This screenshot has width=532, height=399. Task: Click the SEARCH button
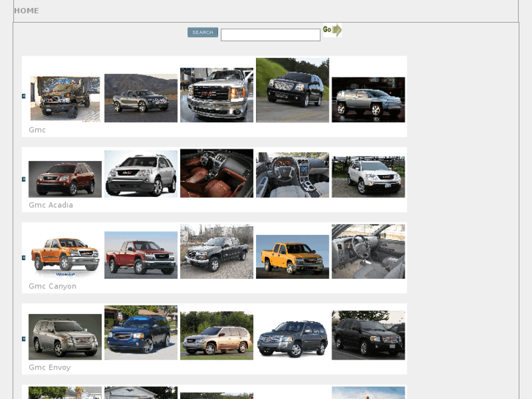203,32
